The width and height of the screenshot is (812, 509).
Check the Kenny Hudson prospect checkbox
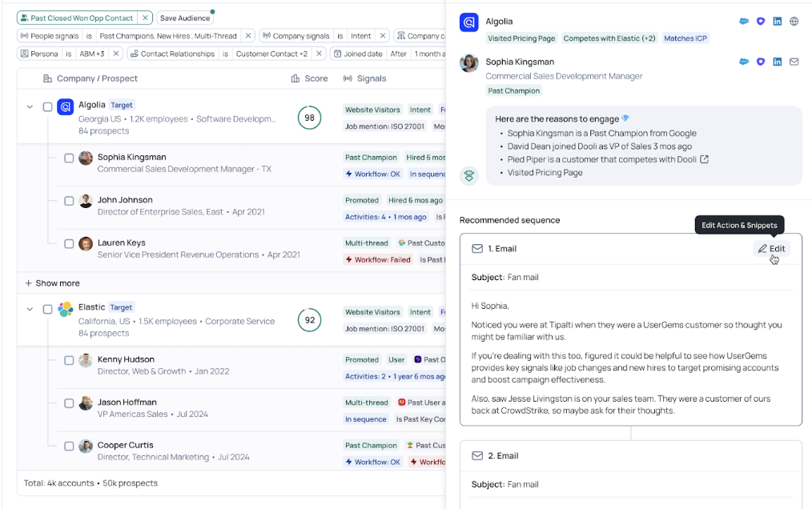coord(69,360)
